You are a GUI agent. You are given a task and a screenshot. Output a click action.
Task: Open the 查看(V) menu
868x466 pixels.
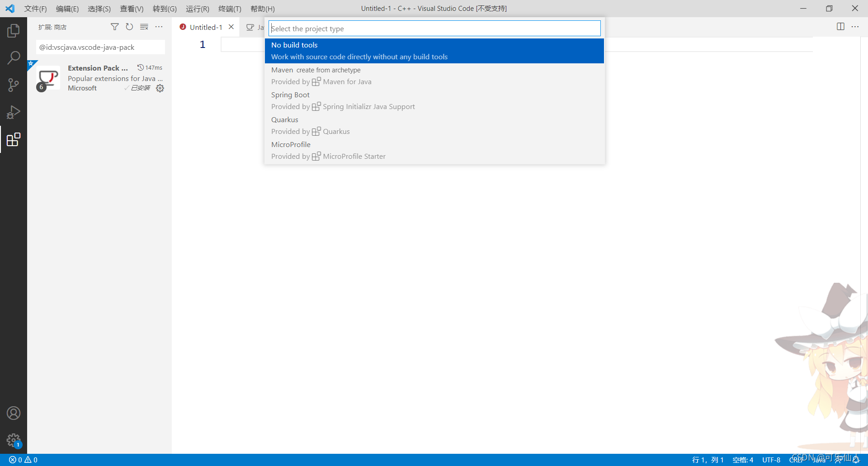tap(132, 9)
